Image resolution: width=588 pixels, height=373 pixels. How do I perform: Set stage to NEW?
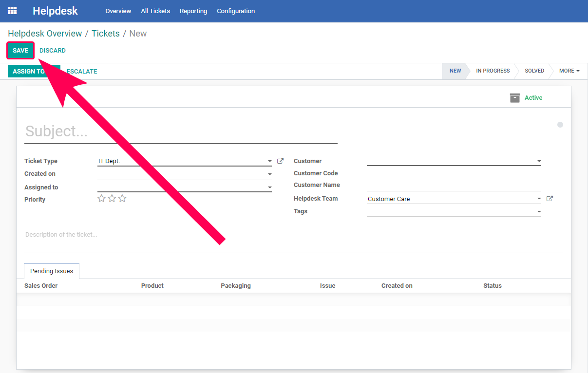pos(455,71)
